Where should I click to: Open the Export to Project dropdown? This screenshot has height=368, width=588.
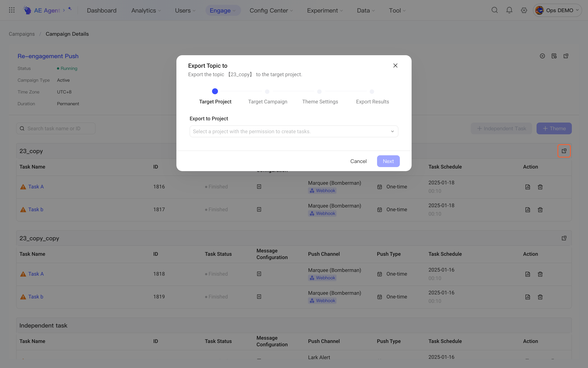click(294, 131)
